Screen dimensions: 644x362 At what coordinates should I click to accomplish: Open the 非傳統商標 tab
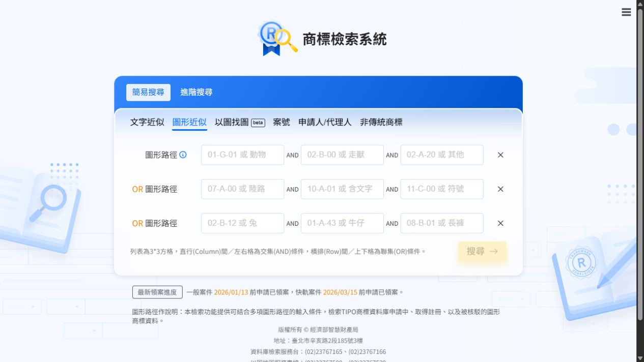[x=381, y=122]
